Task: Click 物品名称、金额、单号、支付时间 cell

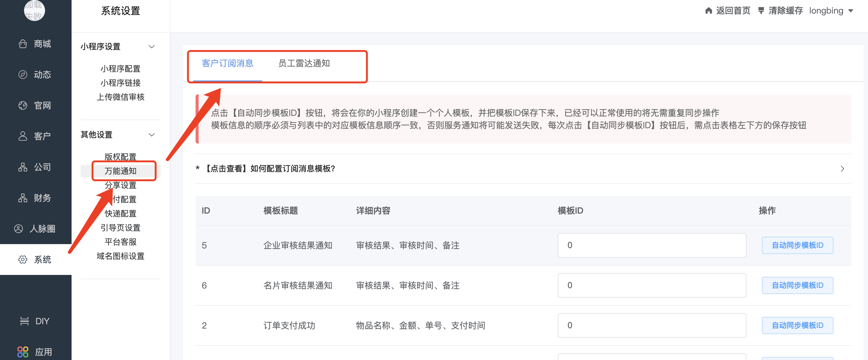Action: pyautogui.click(x=420, y=325)
